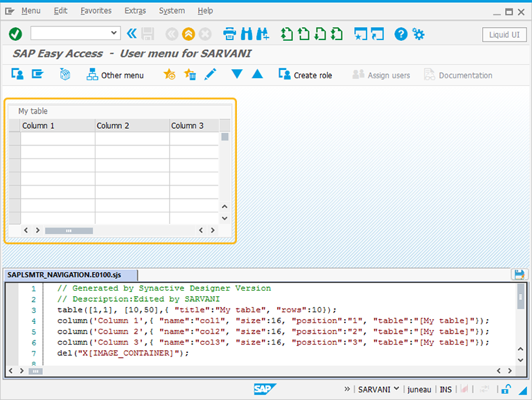
Task: Click the Other menu button
Action: pyautogui.click(x=115, y=75)
